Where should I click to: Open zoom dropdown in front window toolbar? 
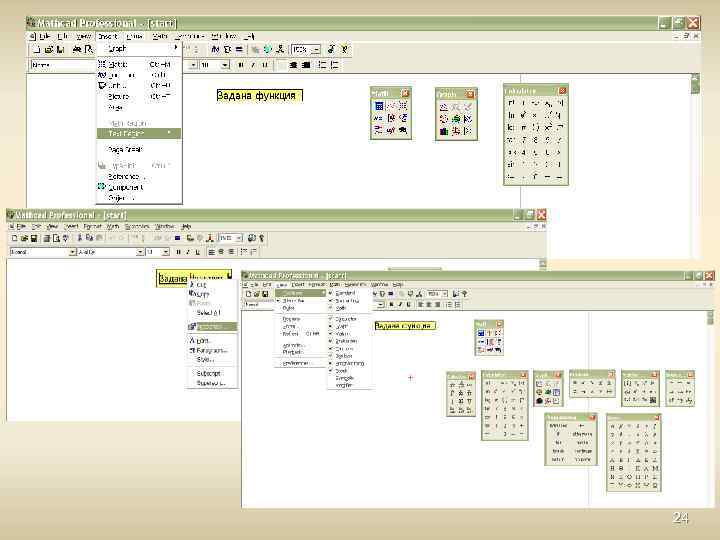click(x=444, y=294)
